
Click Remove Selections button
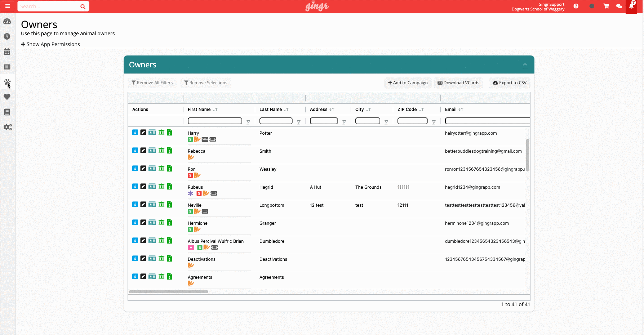205,83
